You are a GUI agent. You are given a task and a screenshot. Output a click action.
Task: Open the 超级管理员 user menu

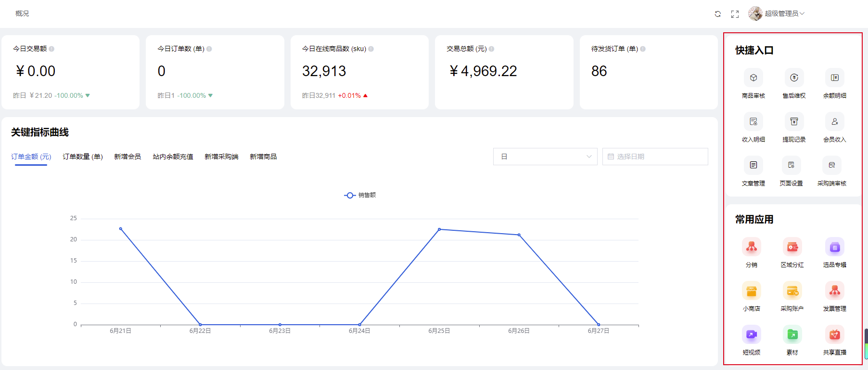click(x=777, y=13)
